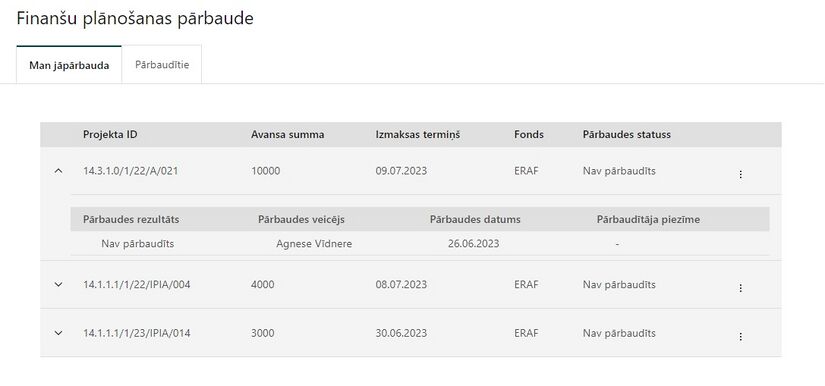Click project ID 14.1.1.1/1/22/IPIA/004
Viewport: 825px width, 386px height.
point(137,285)
